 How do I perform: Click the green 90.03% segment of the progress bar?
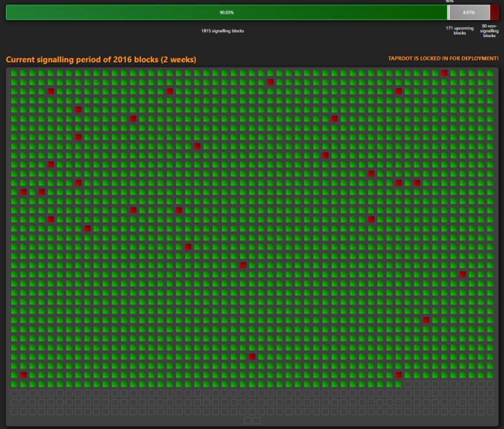pyautogui.click(x=226, y=12)
